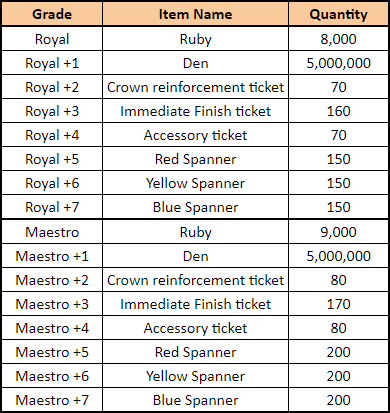
Task: Click the Royal +6 Yellow Spanner cell
Action: click(x=195, y=183)
